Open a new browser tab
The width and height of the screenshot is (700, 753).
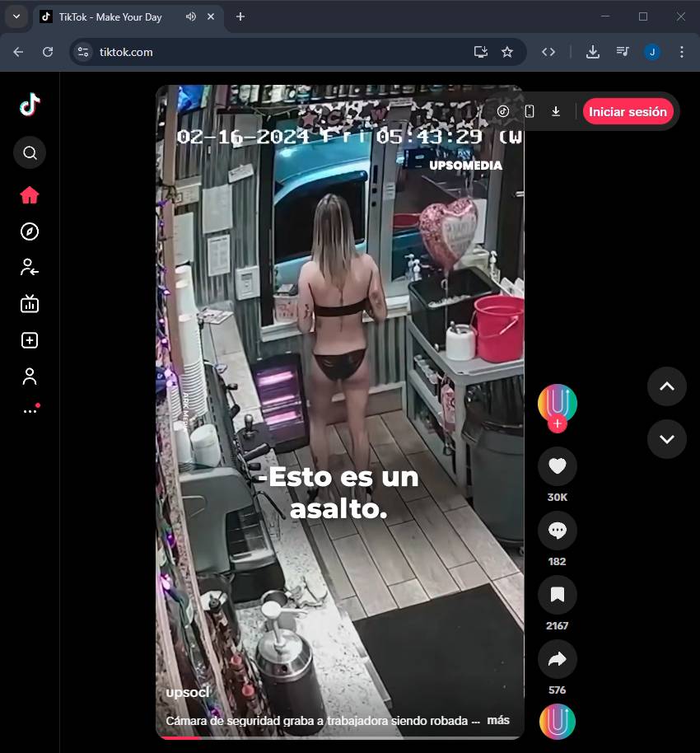(240, 16)
